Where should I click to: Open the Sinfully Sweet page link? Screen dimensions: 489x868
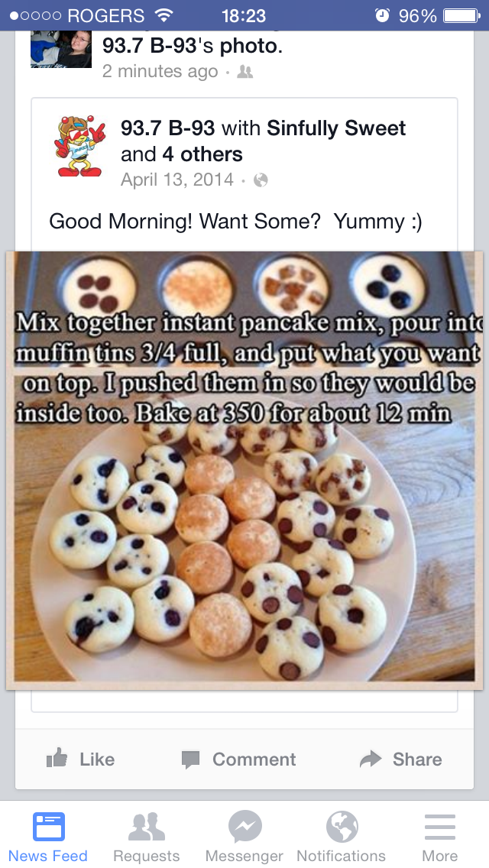click(336, 128)
